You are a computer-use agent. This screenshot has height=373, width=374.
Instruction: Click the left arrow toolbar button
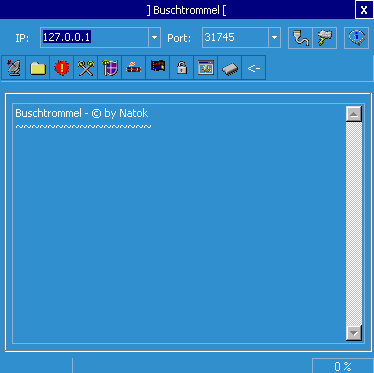(254, 68)
